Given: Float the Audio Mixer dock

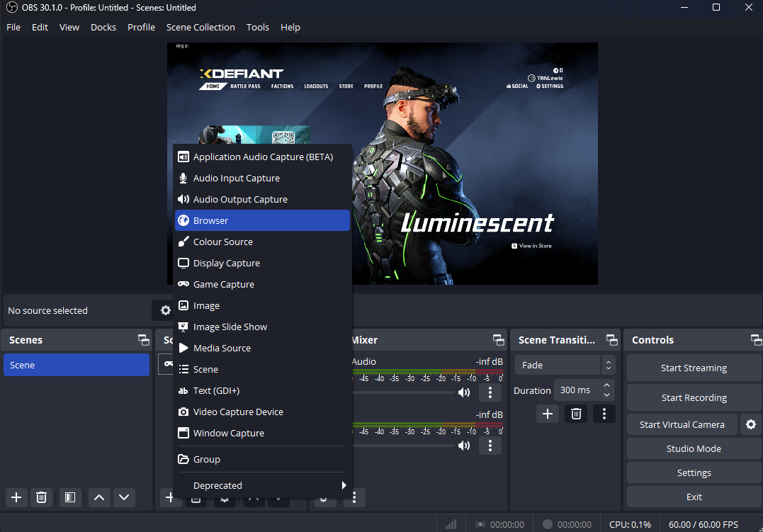Looking at the screenshot, I should [x=498, y=340].
